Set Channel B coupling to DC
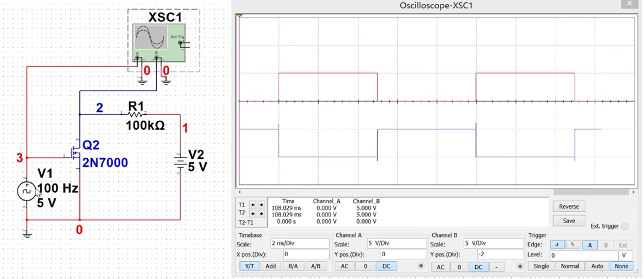The image size is (644, 279). click(x=478, y=267)
